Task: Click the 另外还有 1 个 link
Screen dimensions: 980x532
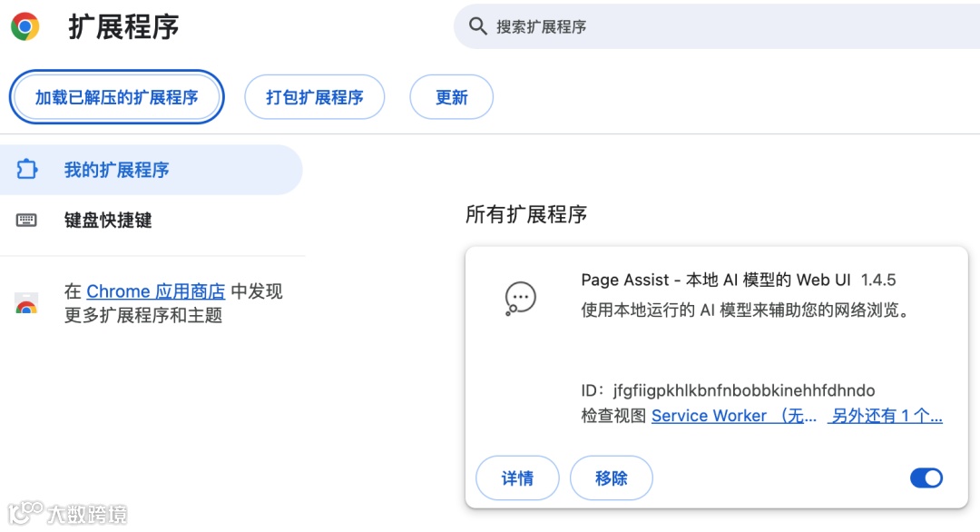Action: 885,416
